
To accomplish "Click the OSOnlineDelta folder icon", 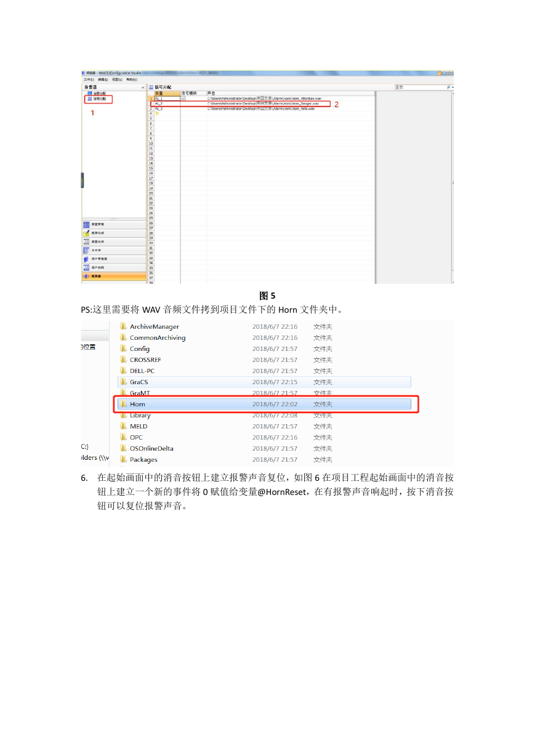I will (123, 448).
